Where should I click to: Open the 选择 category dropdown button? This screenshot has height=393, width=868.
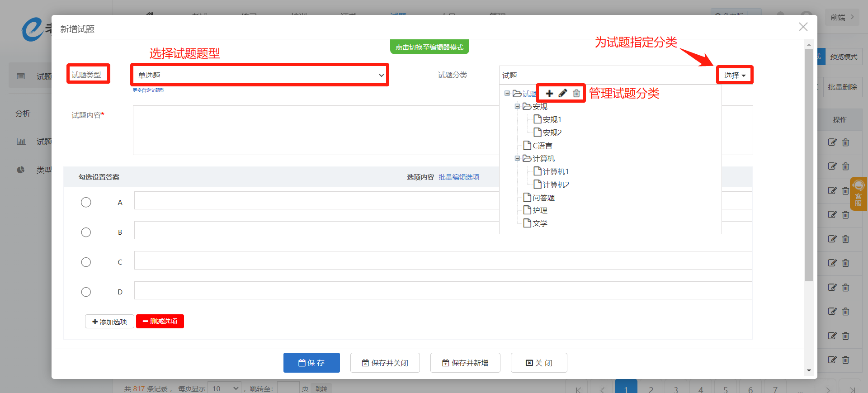tap(735, 75)
